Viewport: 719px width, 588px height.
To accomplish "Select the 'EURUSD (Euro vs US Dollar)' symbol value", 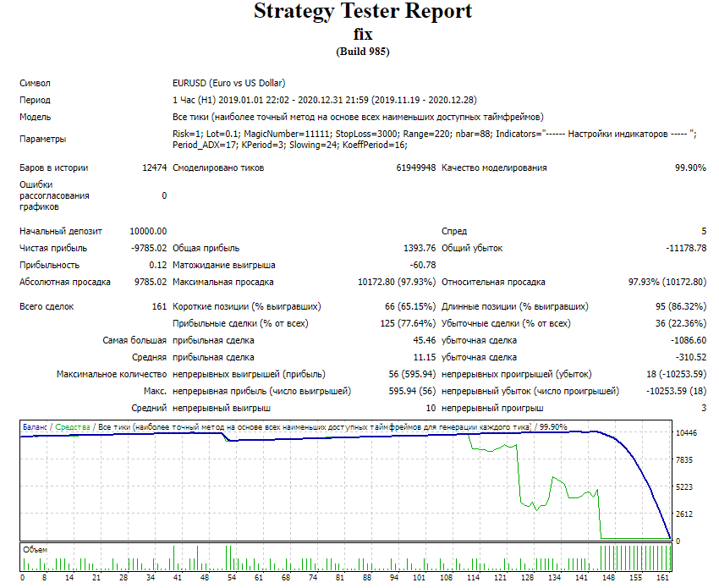I will point(229,83).
